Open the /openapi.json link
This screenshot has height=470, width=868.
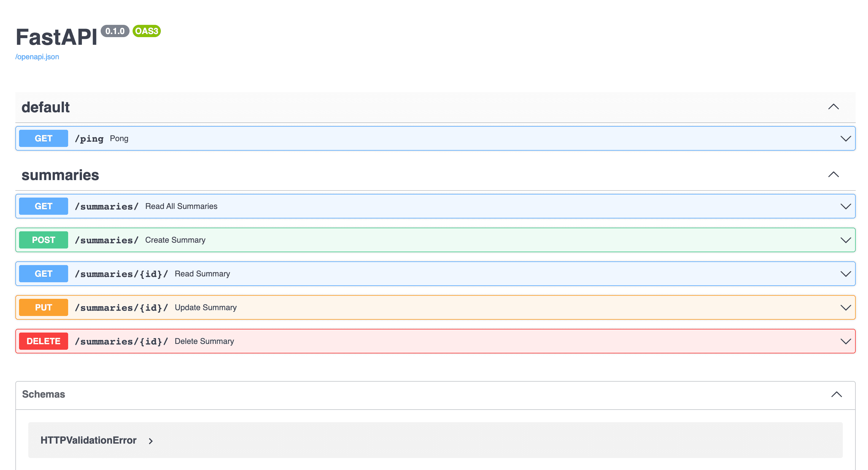coord(37,56)
